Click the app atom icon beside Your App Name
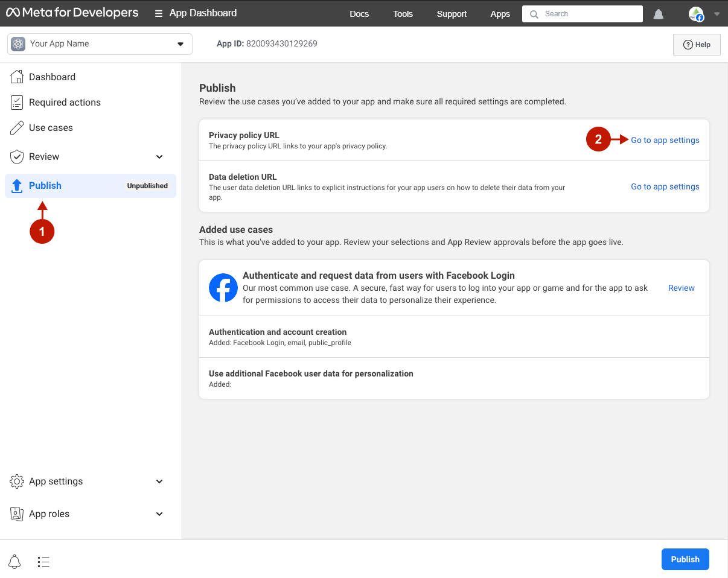This screenshot has width=728, height=578. [18, 44]
